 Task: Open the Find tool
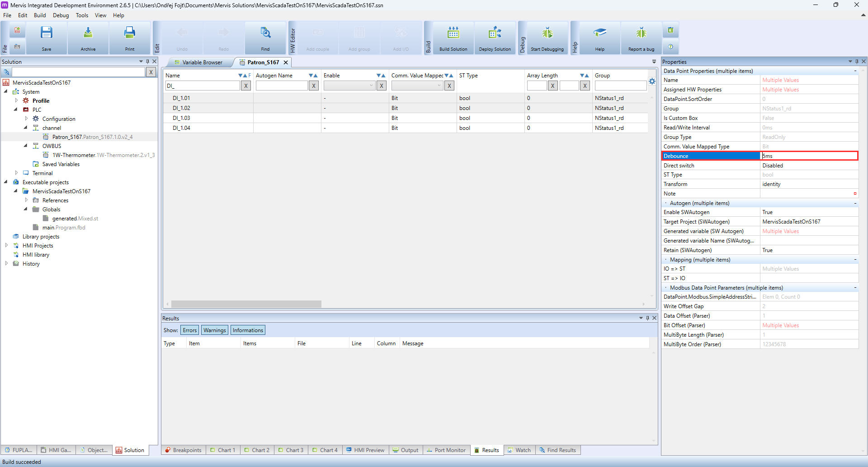(265, 38)
